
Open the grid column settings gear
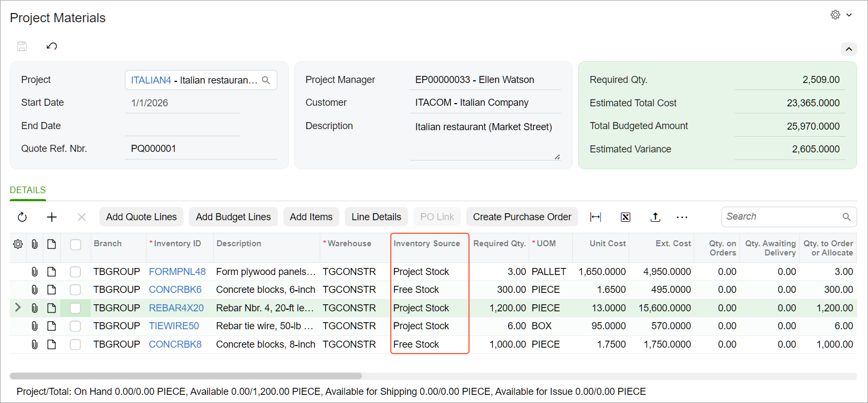click(x=18, y=244)
